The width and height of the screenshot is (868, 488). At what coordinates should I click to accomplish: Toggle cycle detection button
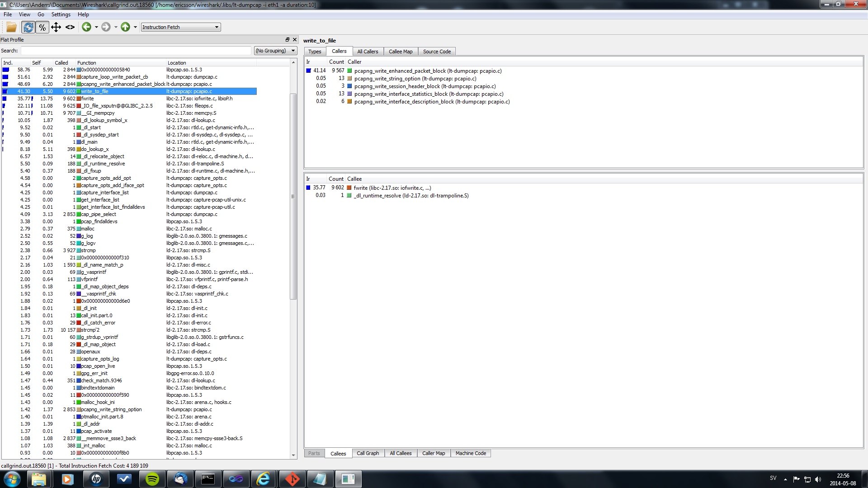pyautogui.click(x=28, y=27)
